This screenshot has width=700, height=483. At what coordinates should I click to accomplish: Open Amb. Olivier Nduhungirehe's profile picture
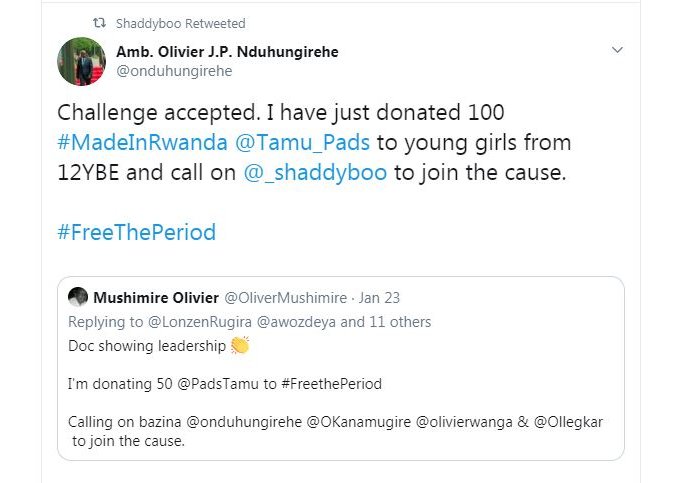coord(81,61)
